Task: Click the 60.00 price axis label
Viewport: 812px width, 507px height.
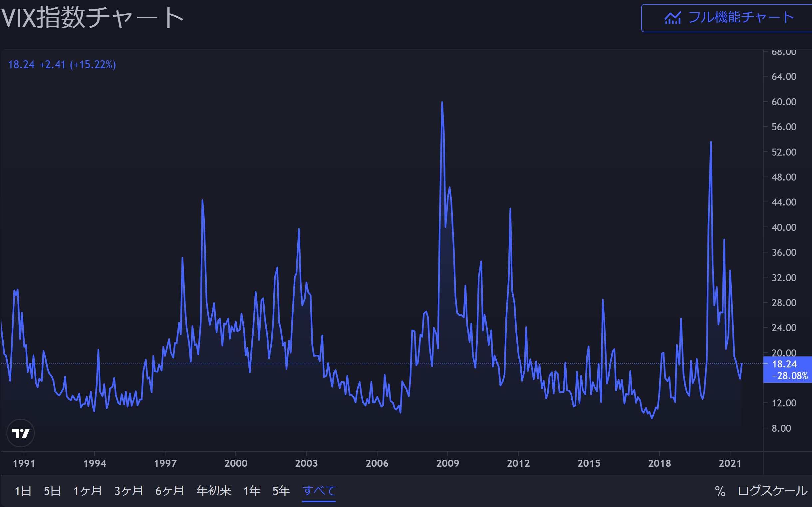Action: click(784, 102)
